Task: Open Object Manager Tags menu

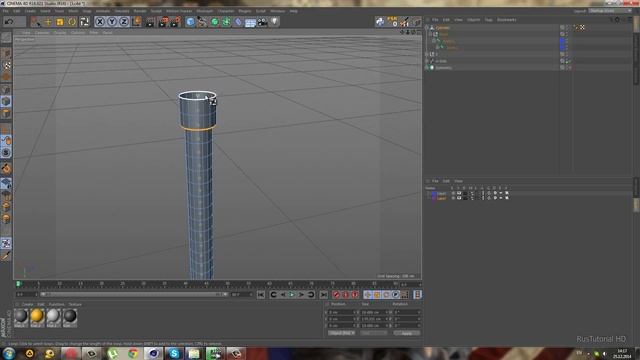Action: pos(488,20)
